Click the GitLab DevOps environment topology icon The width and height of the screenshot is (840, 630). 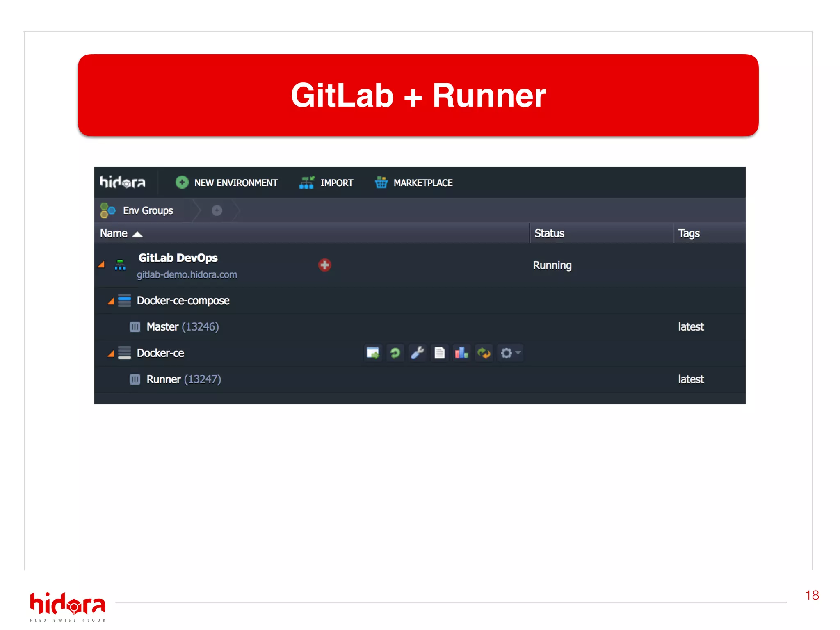(x=120, y=265)
